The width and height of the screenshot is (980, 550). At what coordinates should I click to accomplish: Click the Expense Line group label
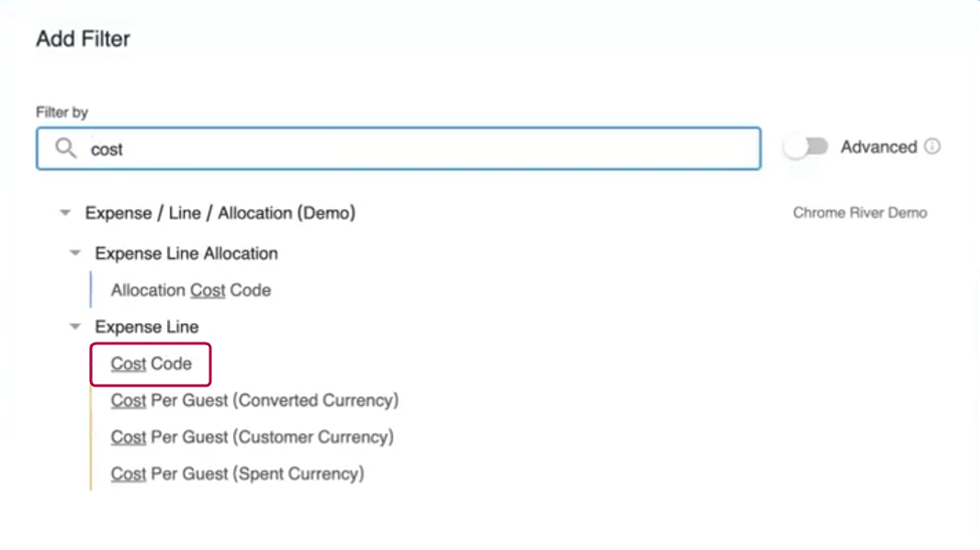pyautogui.click(x=149, y=326)
